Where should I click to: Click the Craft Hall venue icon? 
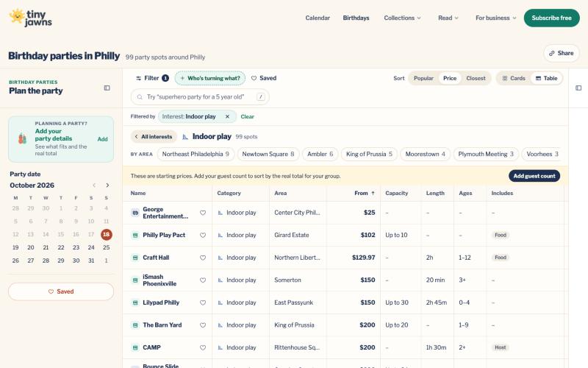point(135,258)
